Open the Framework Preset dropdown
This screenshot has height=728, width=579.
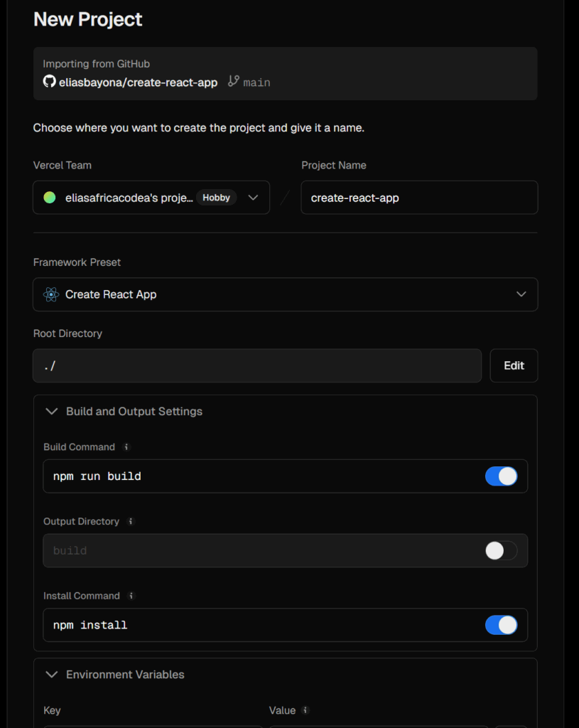(286, 294)
